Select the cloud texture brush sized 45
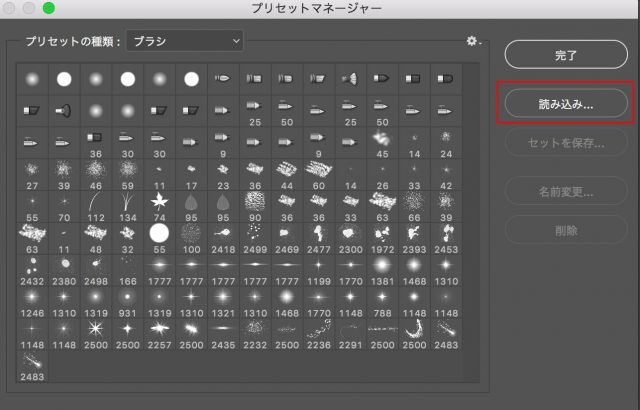 tap(382, 140)
